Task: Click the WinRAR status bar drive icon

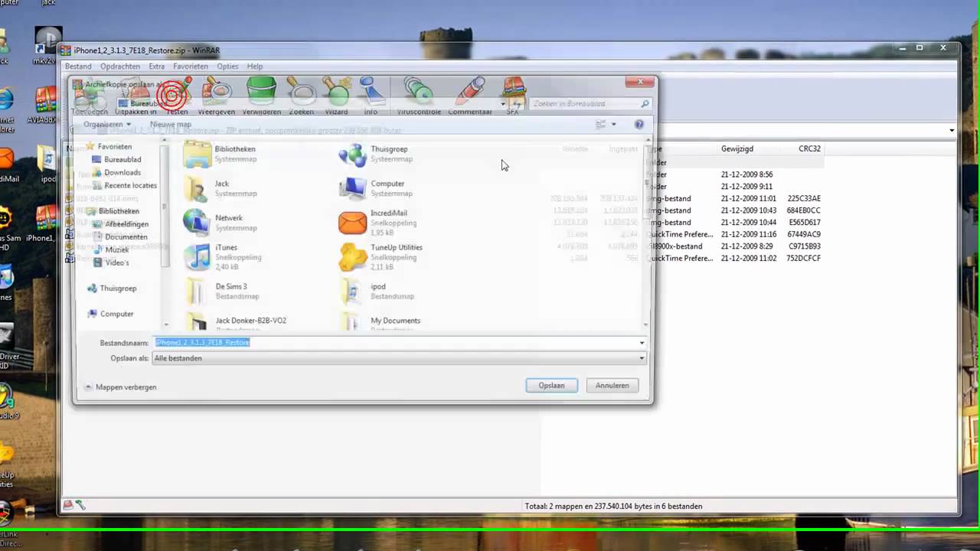Action: (x=68, y=505)
